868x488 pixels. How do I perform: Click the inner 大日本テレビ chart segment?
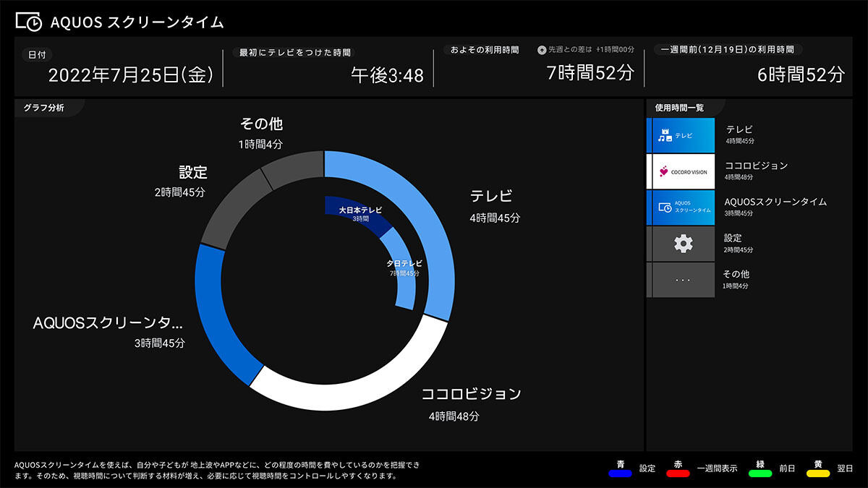[x=360, y=213]
